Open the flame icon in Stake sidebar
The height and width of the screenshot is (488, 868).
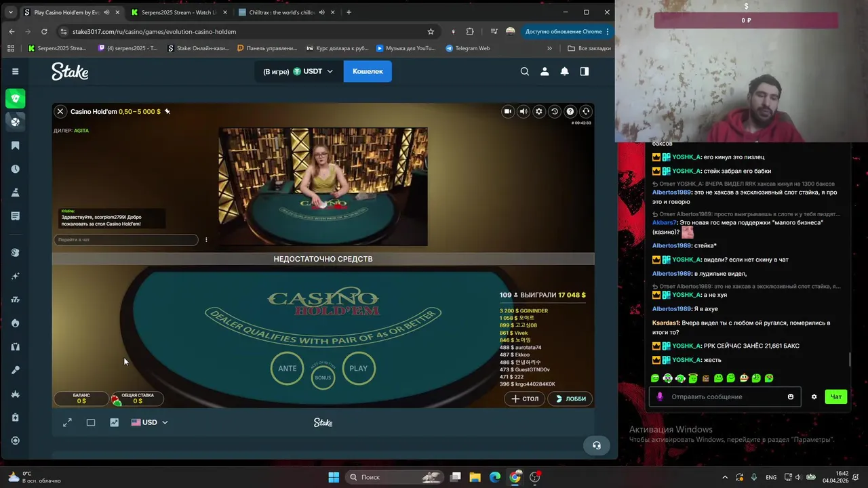(x=15, y=323)
